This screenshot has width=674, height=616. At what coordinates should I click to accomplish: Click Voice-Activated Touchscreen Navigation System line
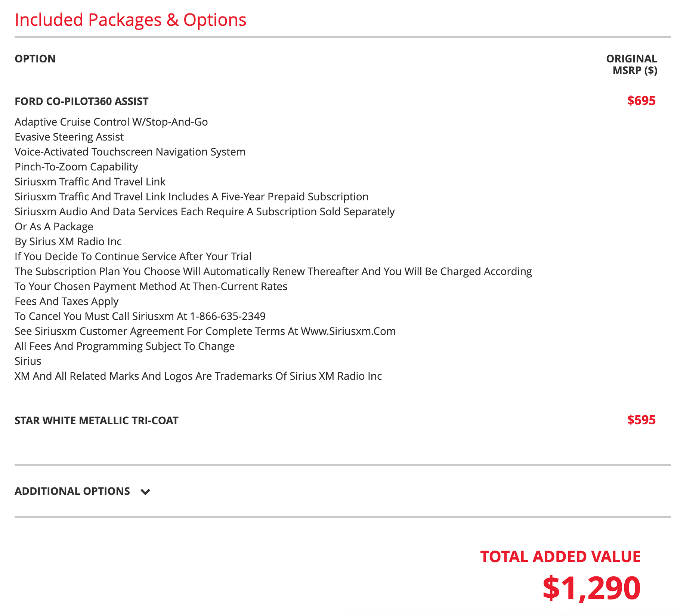130,152
